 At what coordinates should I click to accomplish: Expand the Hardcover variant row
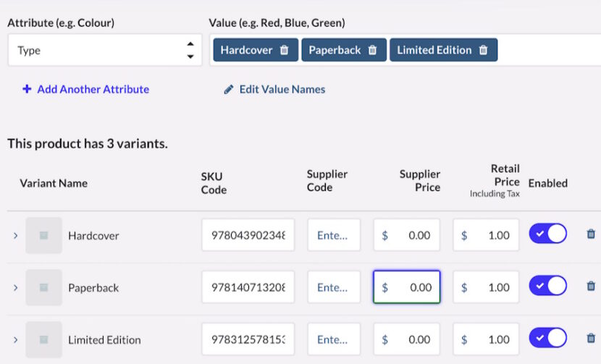click(15, 236)
